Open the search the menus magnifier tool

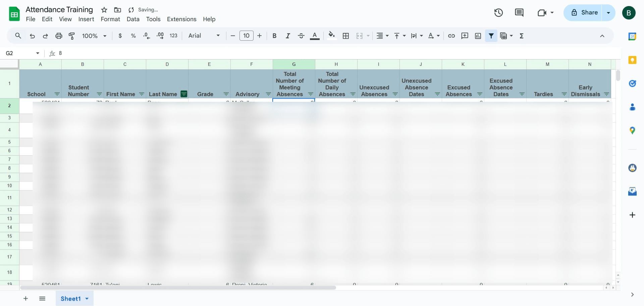tap(18, 36)
